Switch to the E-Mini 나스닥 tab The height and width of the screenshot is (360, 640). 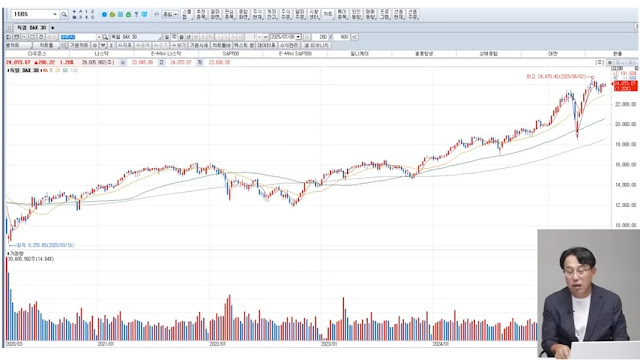click(166, 54)
